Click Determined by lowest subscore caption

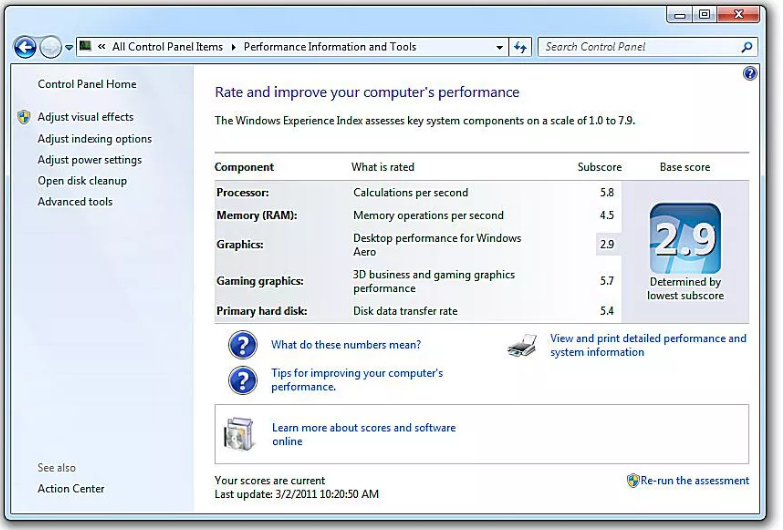685,289
